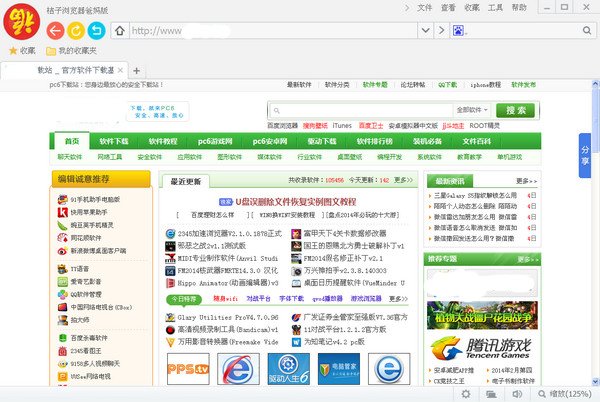Click the 缩放(125%) zoom control
Image resolution: width=600 pixels, height=402 pixels.
pos(565,394)
